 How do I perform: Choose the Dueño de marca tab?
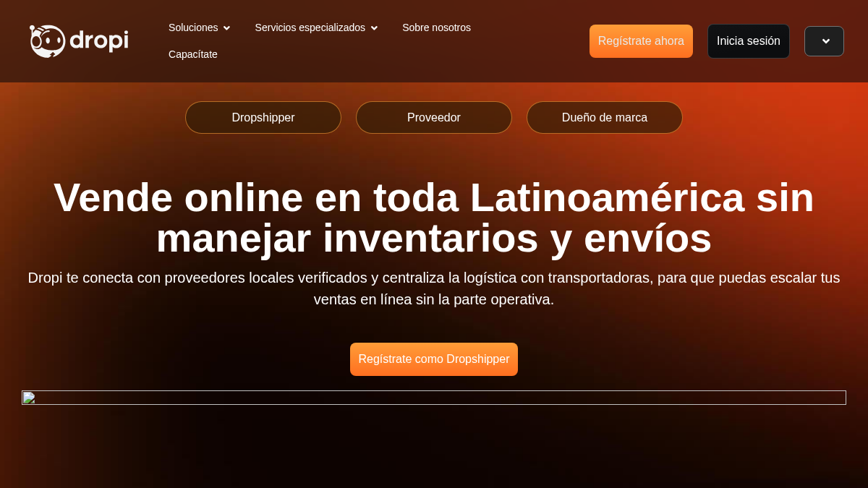(605, 117)
